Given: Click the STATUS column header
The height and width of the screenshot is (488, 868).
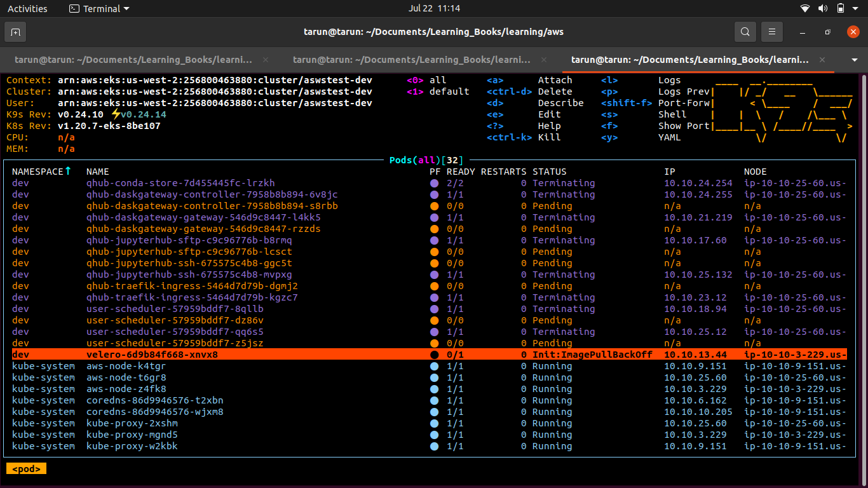Looking at the screenshot, I should [550, 172].
